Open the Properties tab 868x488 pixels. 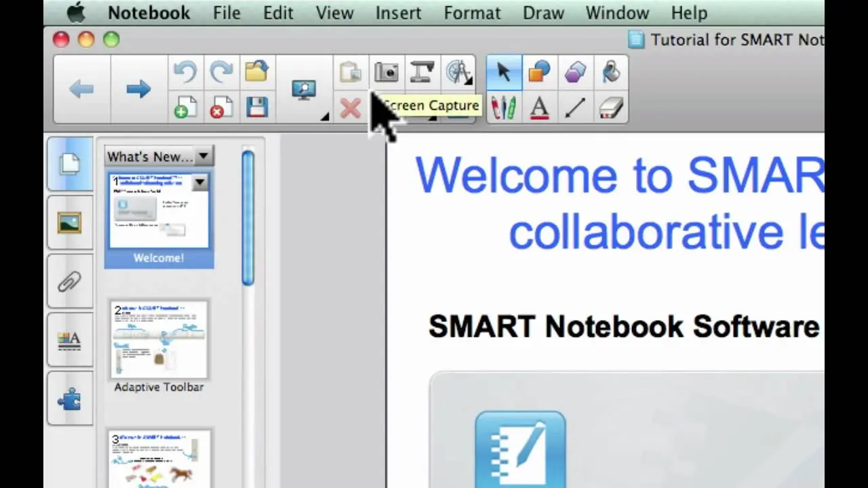pos(70,340)
